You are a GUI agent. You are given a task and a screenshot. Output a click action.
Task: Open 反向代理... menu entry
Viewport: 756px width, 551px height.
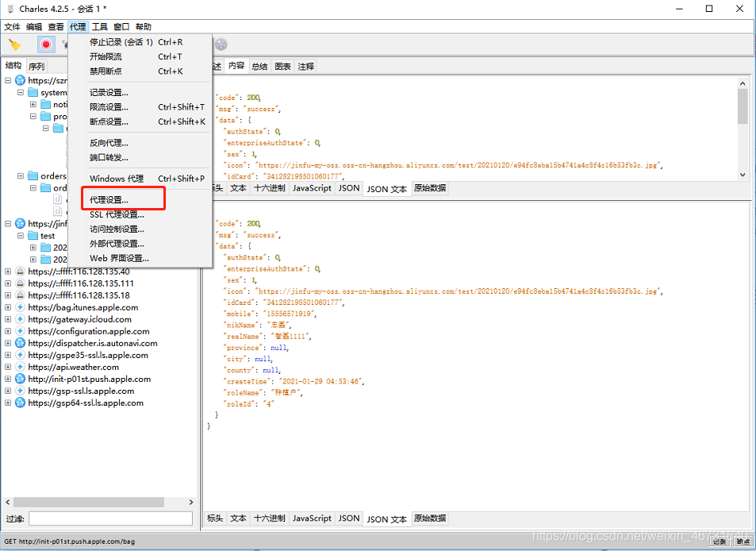(x=140, y=143)
